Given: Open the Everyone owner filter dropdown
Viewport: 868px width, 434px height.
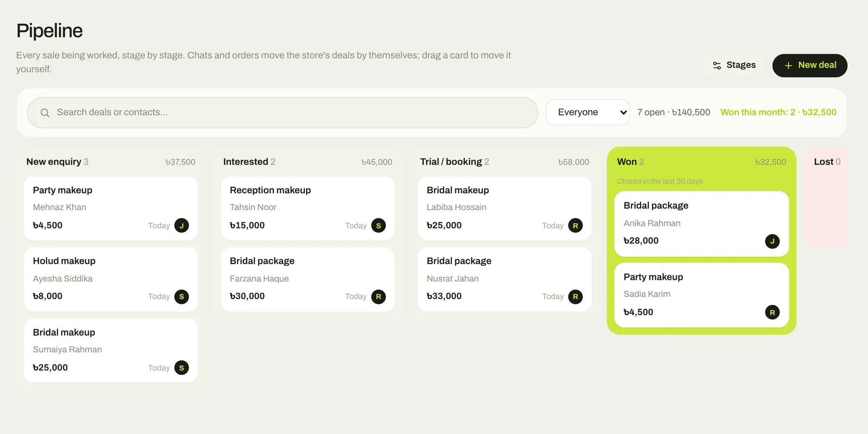Looking at the screenshot, I should click(x=588, y=112).
